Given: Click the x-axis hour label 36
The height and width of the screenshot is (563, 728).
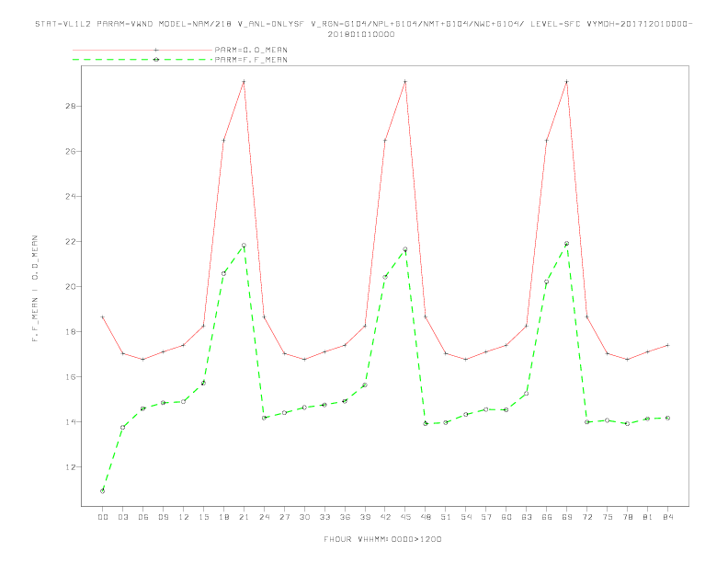Looking at the screenshot, I should click(x=345, y=517).
